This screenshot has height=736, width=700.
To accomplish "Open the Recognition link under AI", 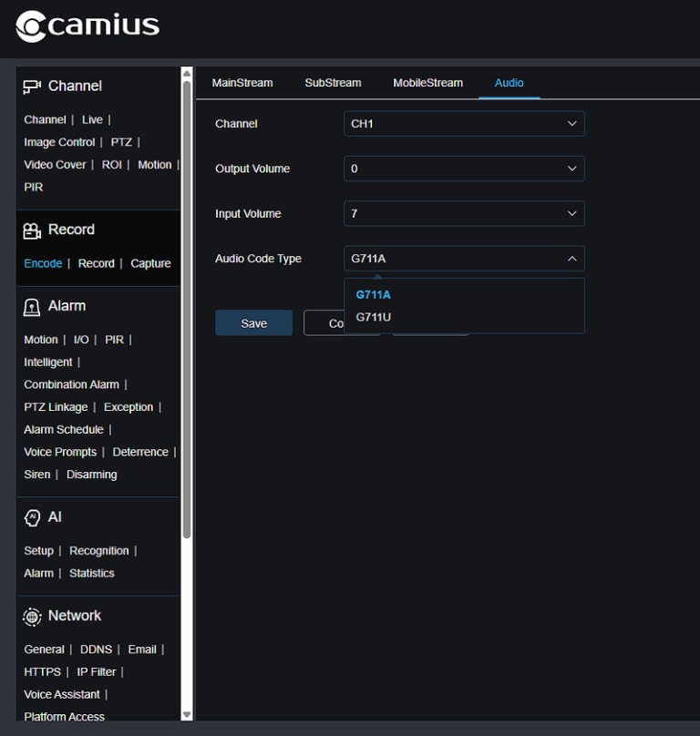I will pyautogui.click(x=99, y=550).
